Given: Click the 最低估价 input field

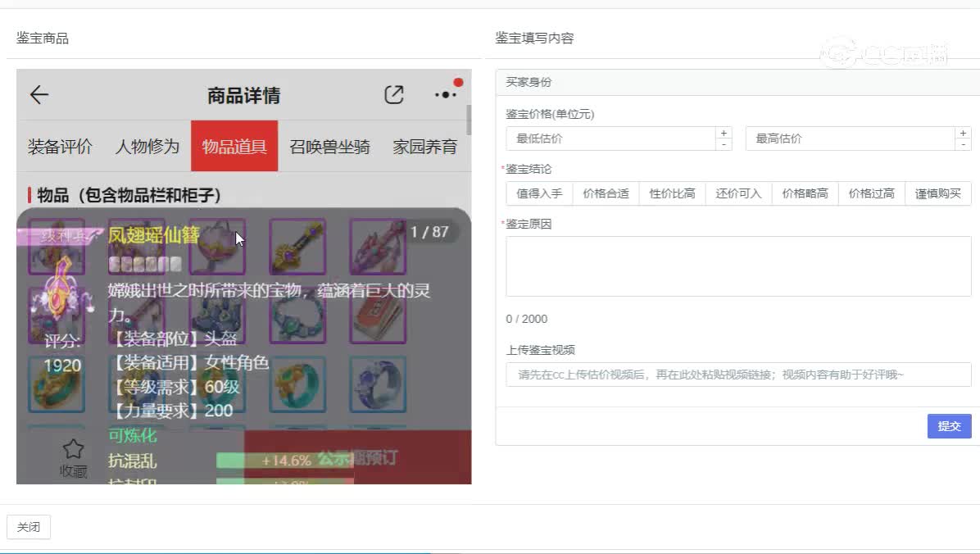Looking at the screenshot, I should 610,138.
